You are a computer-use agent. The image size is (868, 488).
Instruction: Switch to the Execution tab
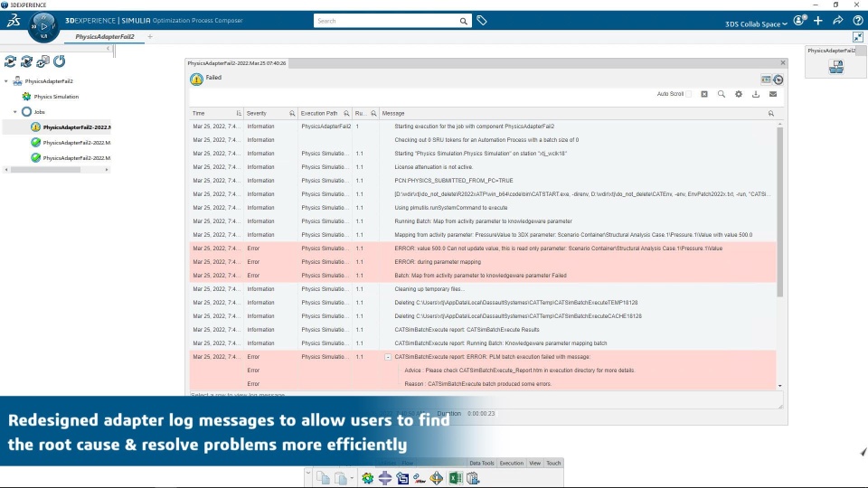click(x=511, y=463)
